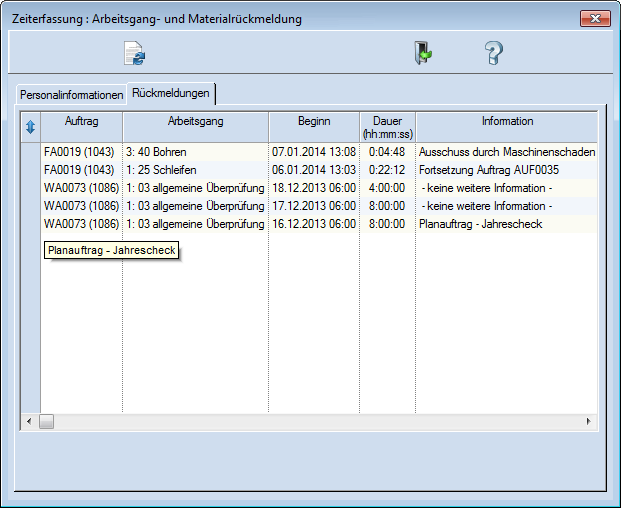The height and width of the screenshot is (508, 621).
Task: Select the 1: 25 Schleifen row
Action: tap(161, 170)
